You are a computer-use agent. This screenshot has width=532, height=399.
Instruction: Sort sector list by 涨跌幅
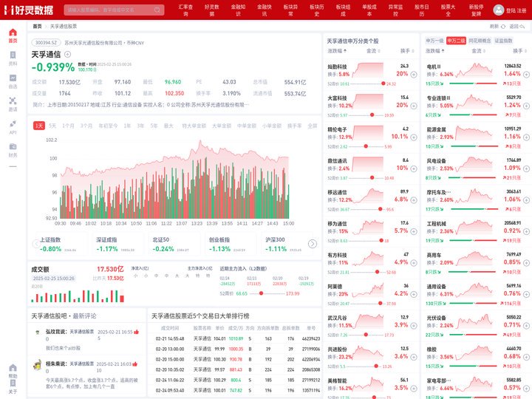pos(435,51)
